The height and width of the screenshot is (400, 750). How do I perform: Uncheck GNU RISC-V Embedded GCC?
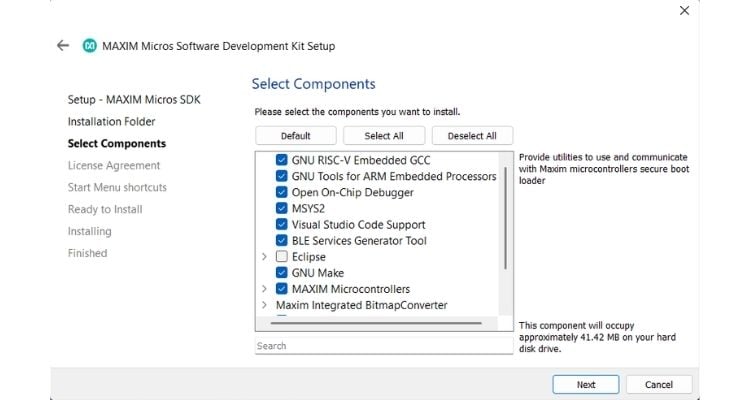282,160
